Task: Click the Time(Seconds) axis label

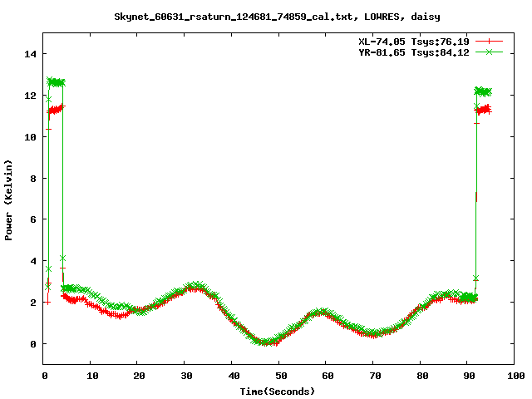Action: pos(278,392)
